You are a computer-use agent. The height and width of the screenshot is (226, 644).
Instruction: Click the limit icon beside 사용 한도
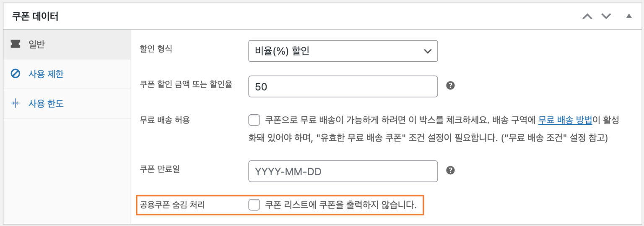16,103
